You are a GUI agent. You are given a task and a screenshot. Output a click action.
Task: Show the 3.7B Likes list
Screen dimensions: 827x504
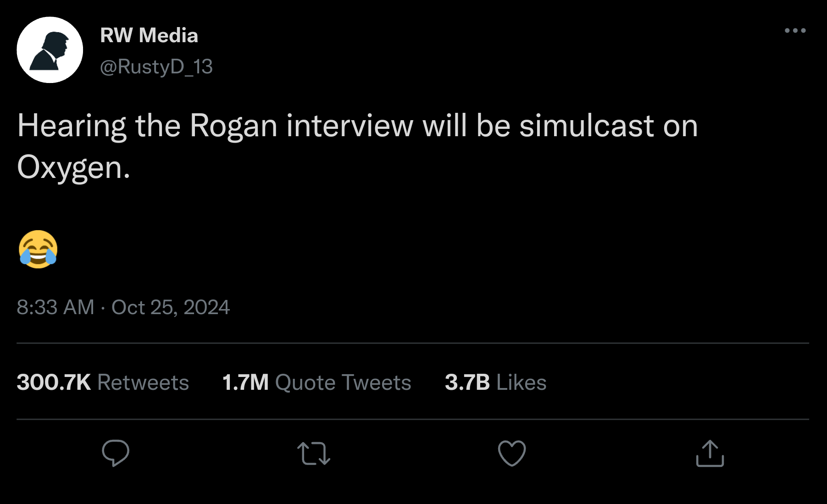pos(495,382)
